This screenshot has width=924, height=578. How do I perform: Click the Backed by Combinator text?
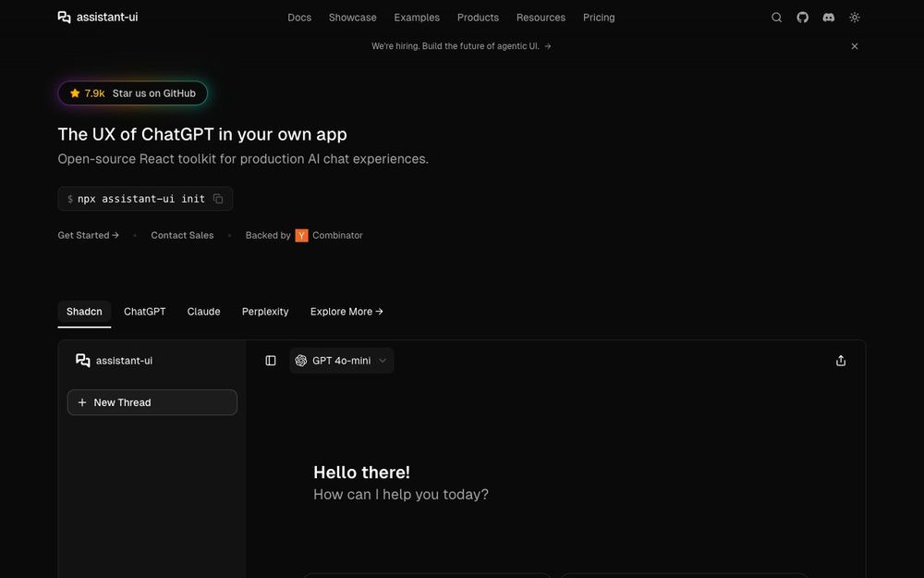coord(304,235)
